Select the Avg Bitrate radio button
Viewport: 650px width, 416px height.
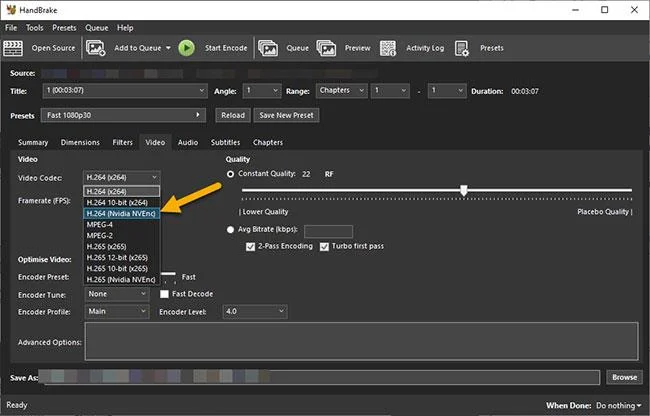tap(230, 230)
